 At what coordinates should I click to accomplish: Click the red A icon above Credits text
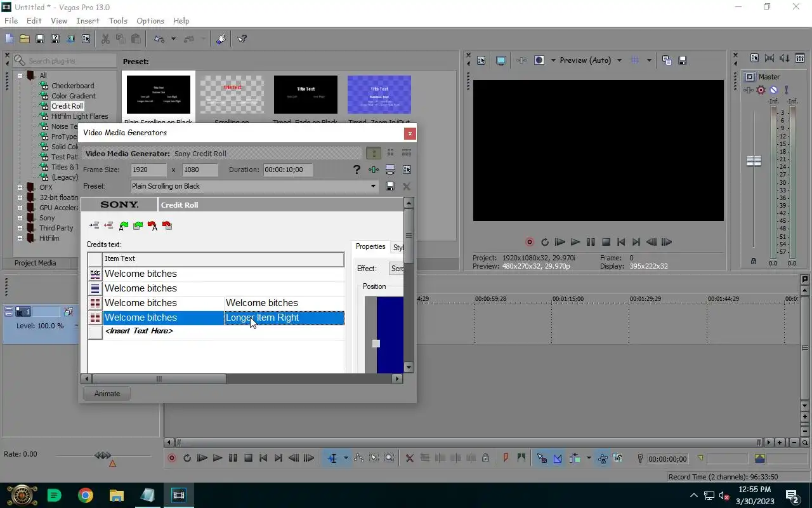click(152, 225)
